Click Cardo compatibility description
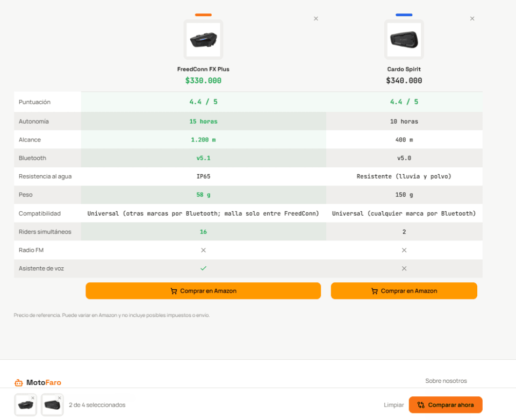This screenshot has height=420, width=516. 404,213
